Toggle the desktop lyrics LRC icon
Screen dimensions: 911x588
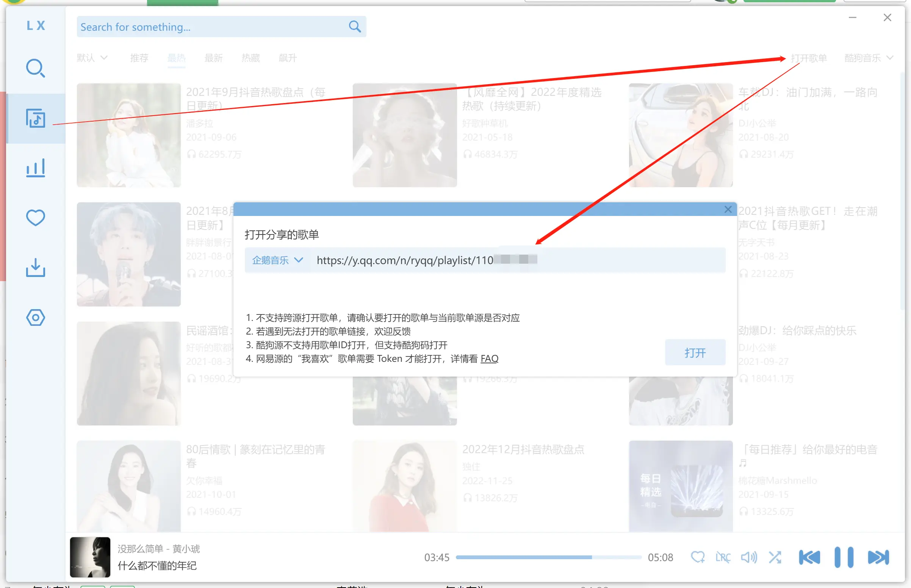click(723, 557)
